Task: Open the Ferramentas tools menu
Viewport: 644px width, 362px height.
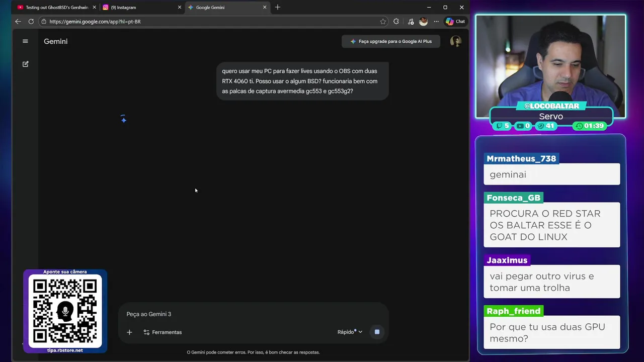Action: click(x=163, y=332)
